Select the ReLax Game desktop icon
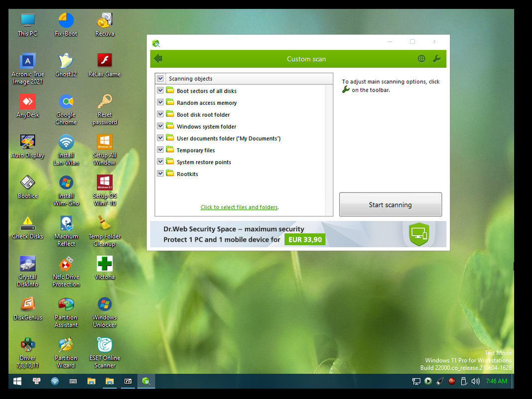 point(105,65)
